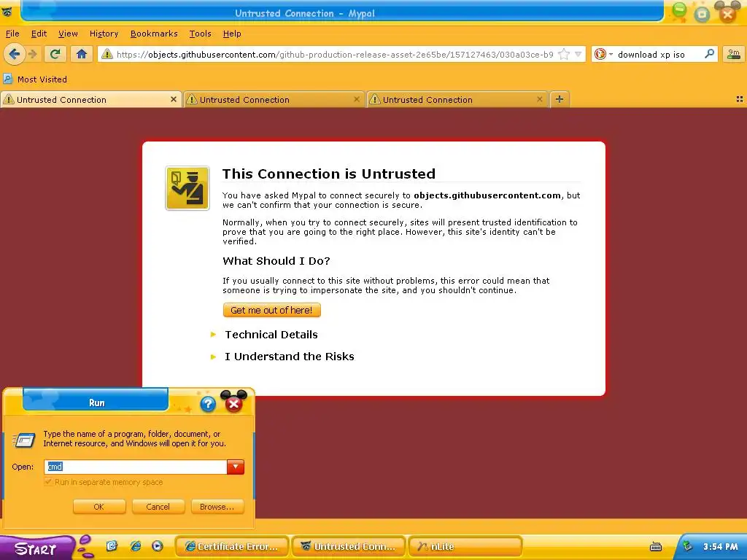This screenshot has height=560, width=747.
Task: Click Browse... in the Run dialog
Action: click(x=217, y=507)
